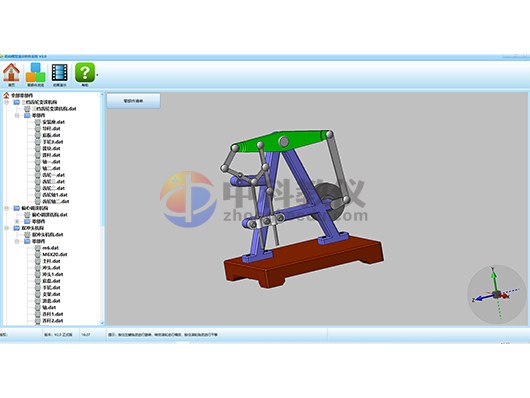The height and width of the screenshot is (398, 530).
Task: Open the dropdown arrow beside the help icon
Action: tap(97, 75)
